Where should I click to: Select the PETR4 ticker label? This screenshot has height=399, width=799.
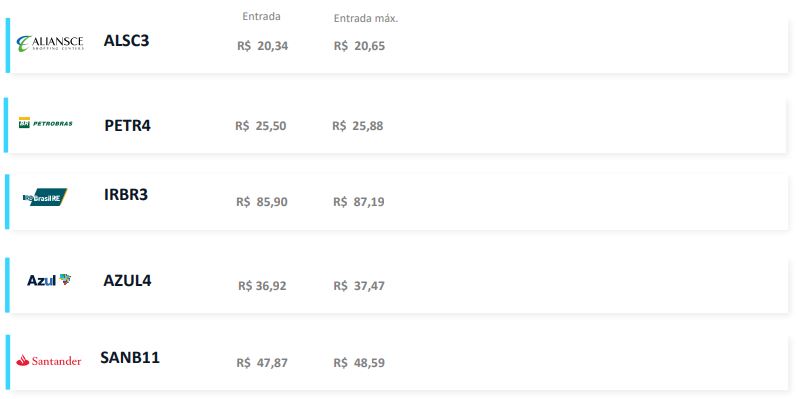click(127, 125)
